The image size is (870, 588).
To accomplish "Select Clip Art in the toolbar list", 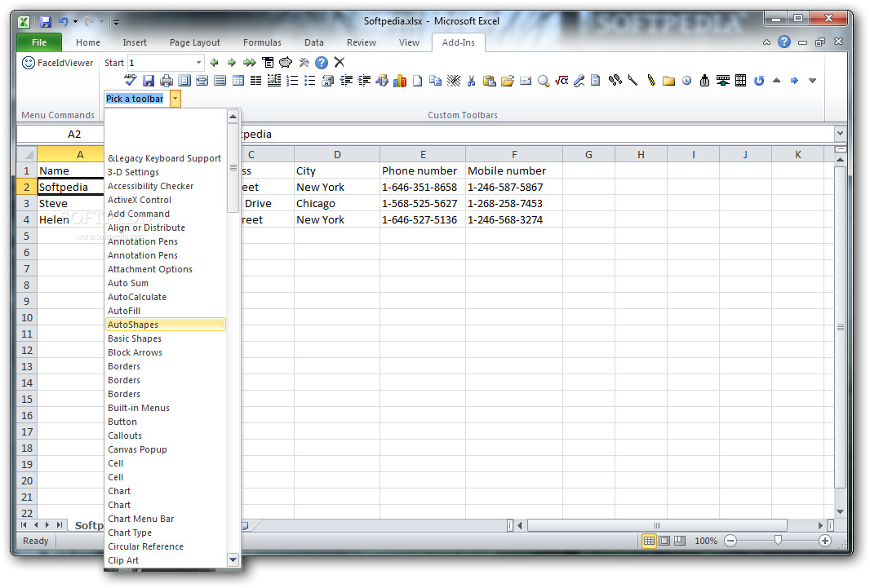I will point(166,559).
